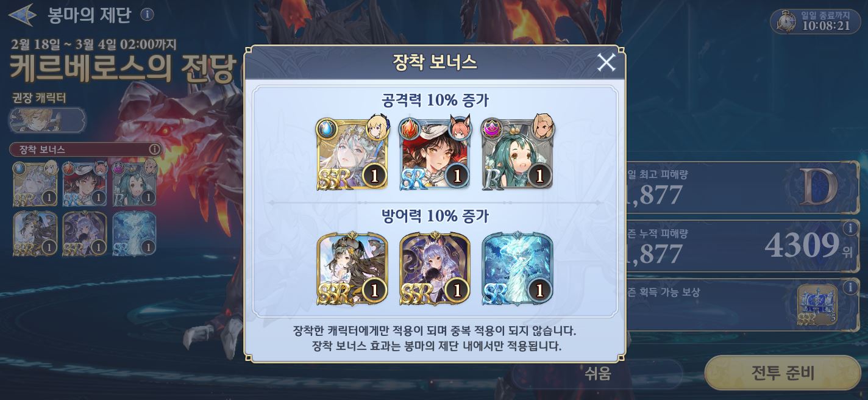Select the purple-haired SSR defense card
The height and width of the screenshot is (400, 868).
click(434, 268)
